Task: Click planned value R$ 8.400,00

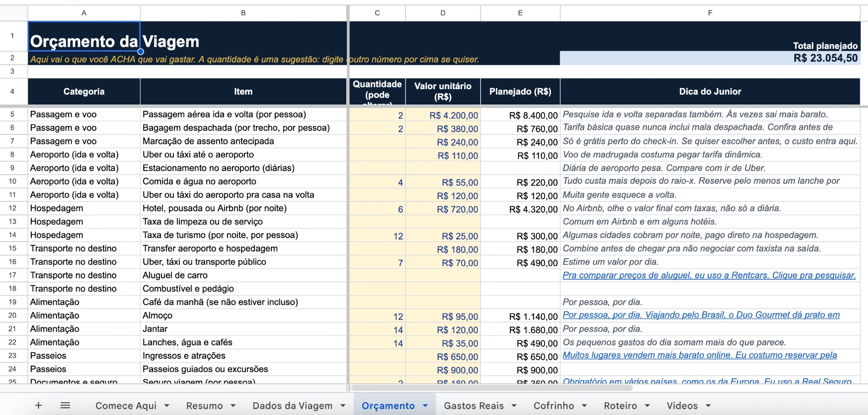Action: tap(520, 115)
